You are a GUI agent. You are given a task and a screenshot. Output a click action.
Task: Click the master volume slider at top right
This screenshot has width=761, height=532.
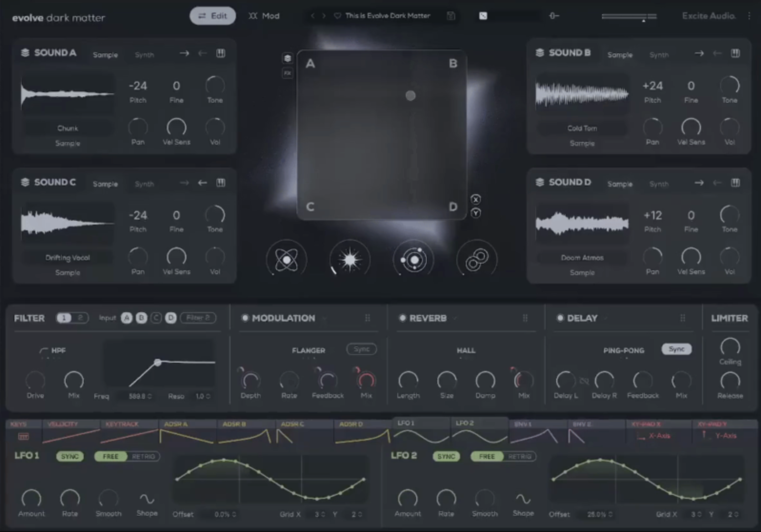point(629,17)
